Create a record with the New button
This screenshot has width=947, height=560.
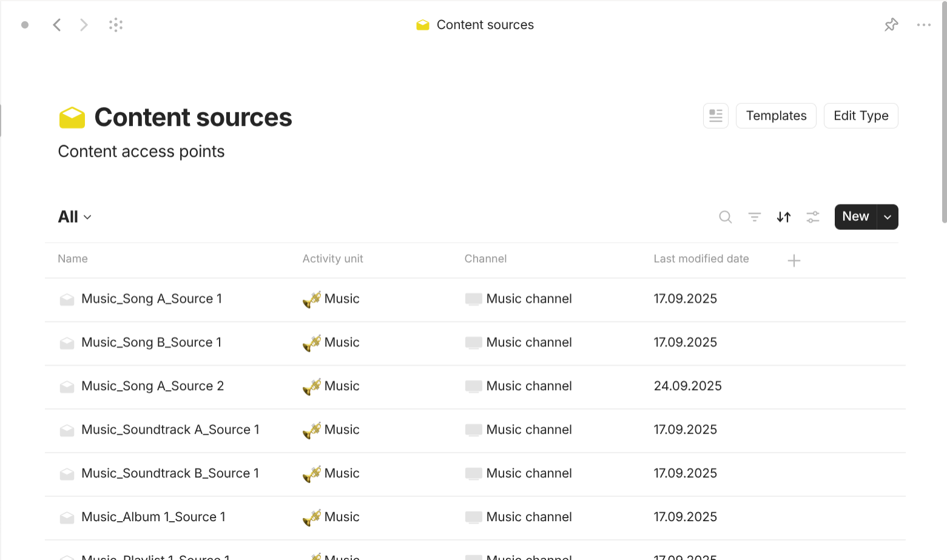(x=855, y=217)
